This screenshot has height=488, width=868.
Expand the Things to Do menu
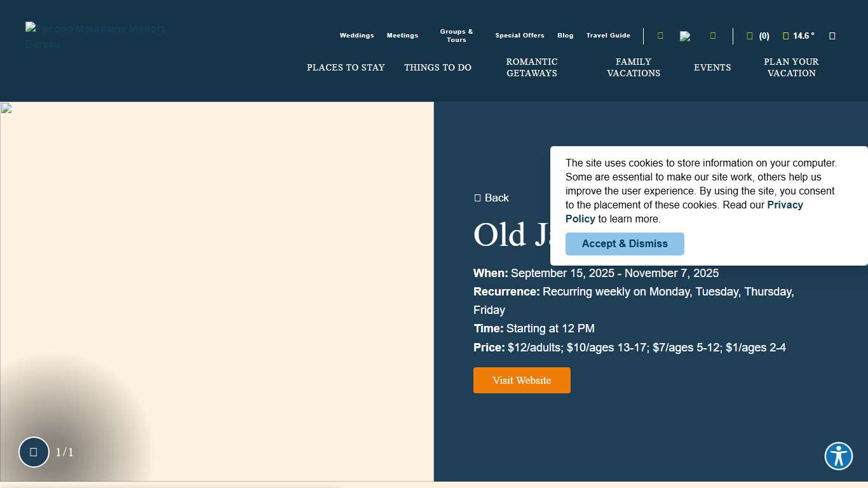tap(438, 67)
